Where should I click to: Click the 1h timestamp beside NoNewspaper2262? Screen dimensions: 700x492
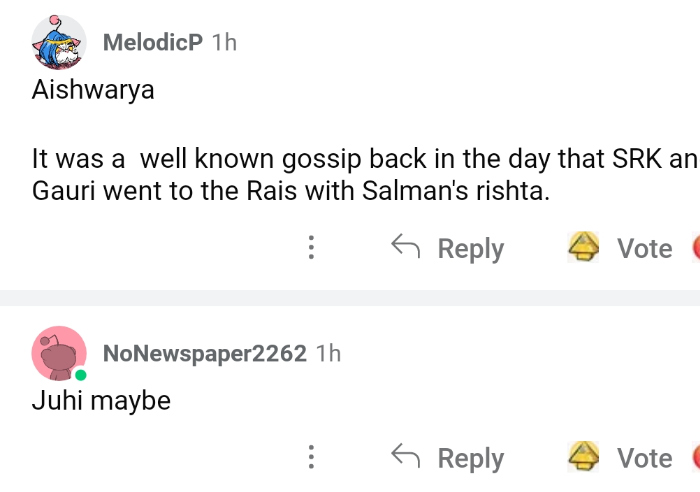coord(328,353)
